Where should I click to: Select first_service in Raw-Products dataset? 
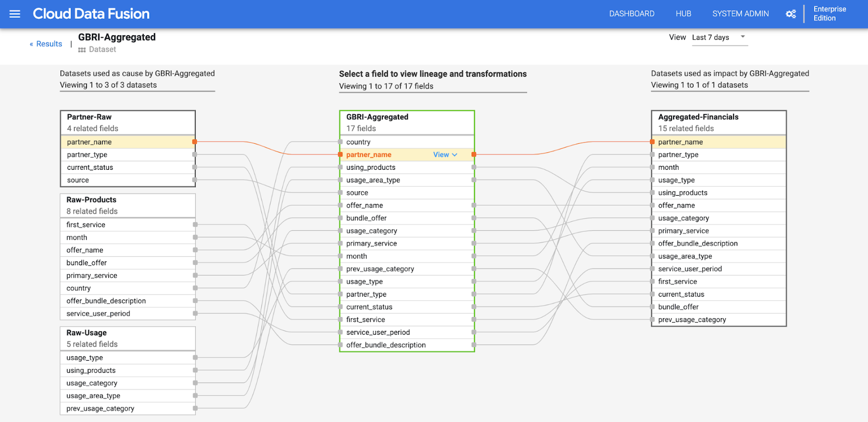pyautogui.click(x=128, y=225)
